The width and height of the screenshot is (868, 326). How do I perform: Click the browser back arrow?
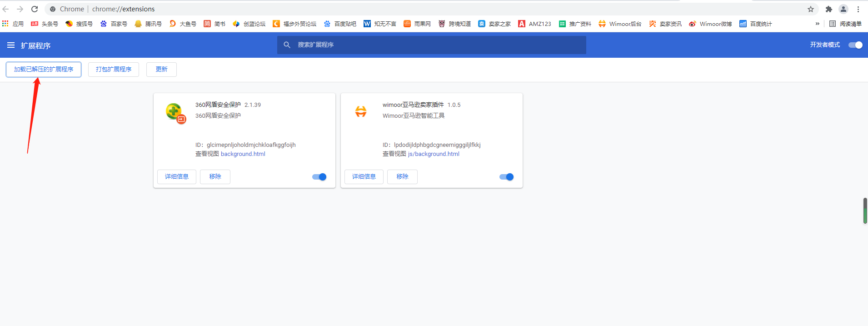click(x=6, y=9)
